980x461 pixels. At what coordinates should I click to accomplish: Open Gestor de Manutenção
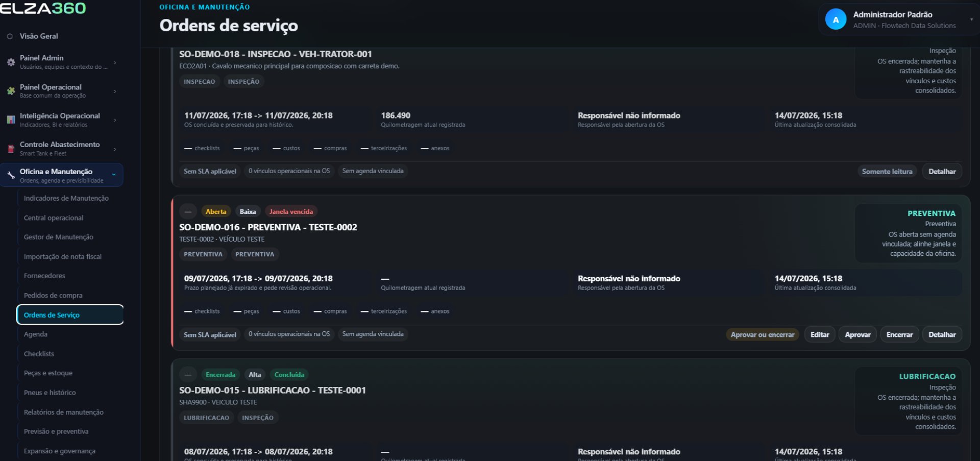(x=59, y=237)
